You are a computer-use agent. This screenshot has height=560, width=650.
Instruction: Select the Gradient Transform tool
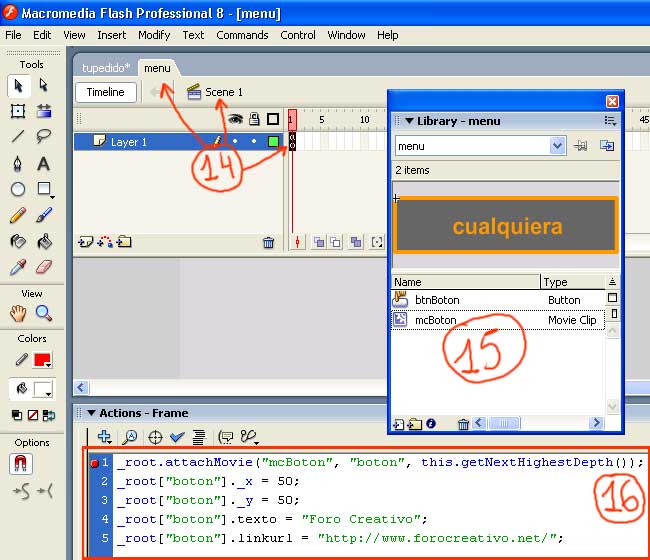[x=44, y=111]
